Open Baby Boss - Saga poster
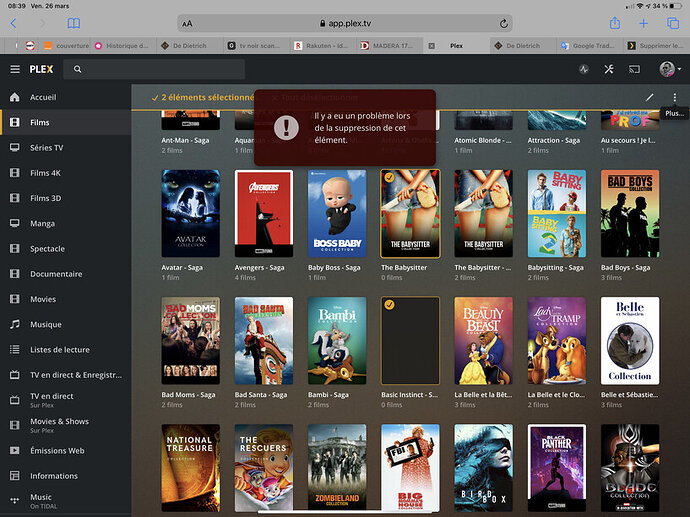Image resolution: width=690 pixels, height=517 pixels. 337,213
